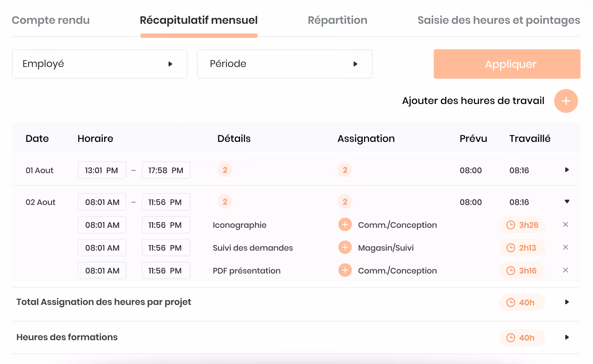Click the Suivi des demandes detail text

point(253,248)
